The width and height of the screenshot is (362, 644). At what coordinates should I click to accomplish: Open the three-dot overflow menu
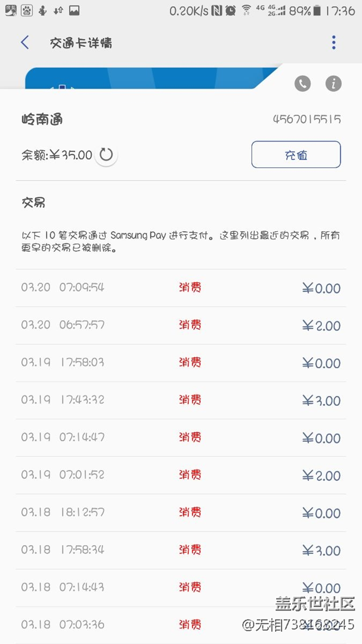[x=334, y=42]
